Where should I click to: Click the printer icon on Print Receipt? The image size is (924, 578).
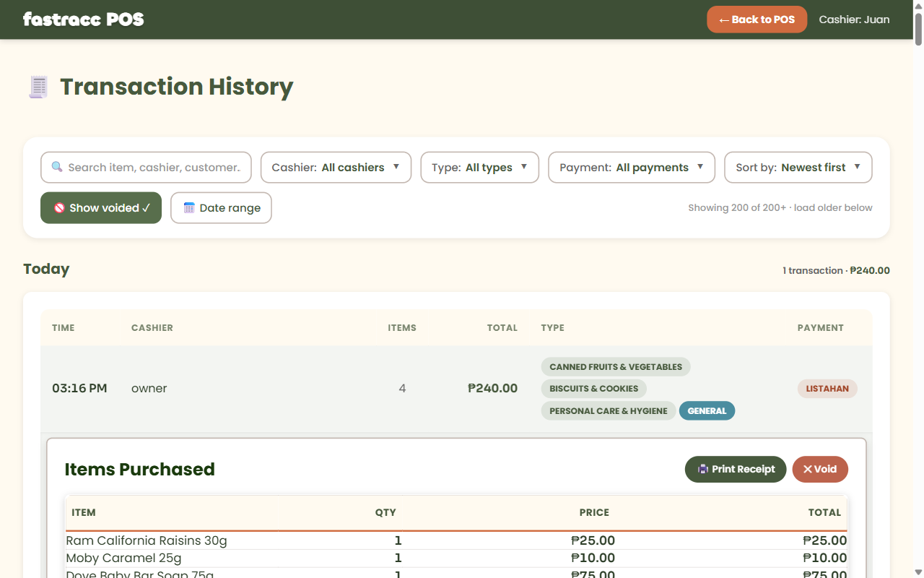pos(703,469)
